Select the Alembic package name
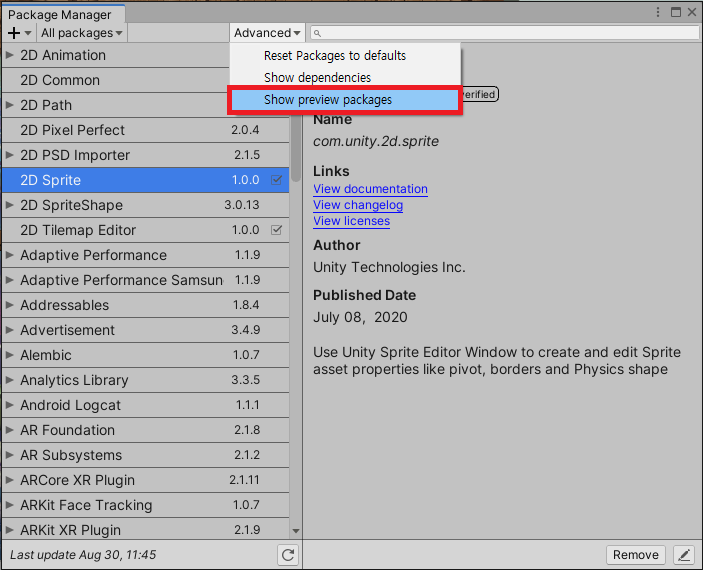This screenshot has height=570, width=703. 46,355
